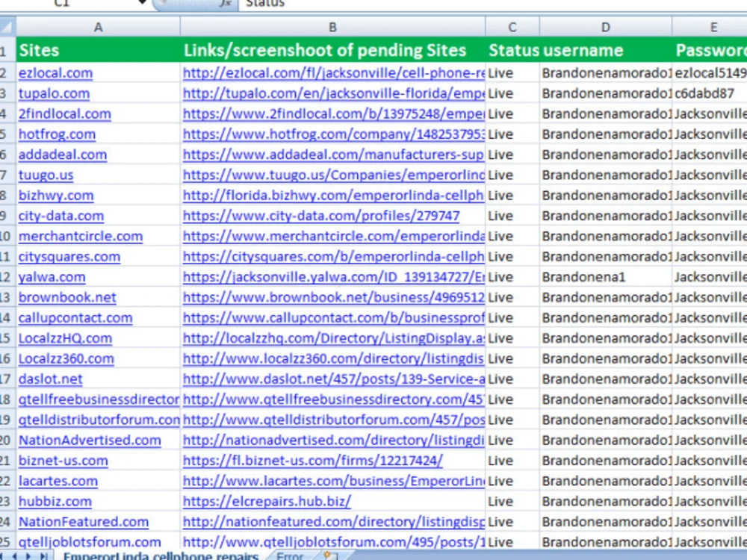This screenshot has height=560, width=747.
Task: Open the qtelldistributorforum site link
Action: [99, 420]
